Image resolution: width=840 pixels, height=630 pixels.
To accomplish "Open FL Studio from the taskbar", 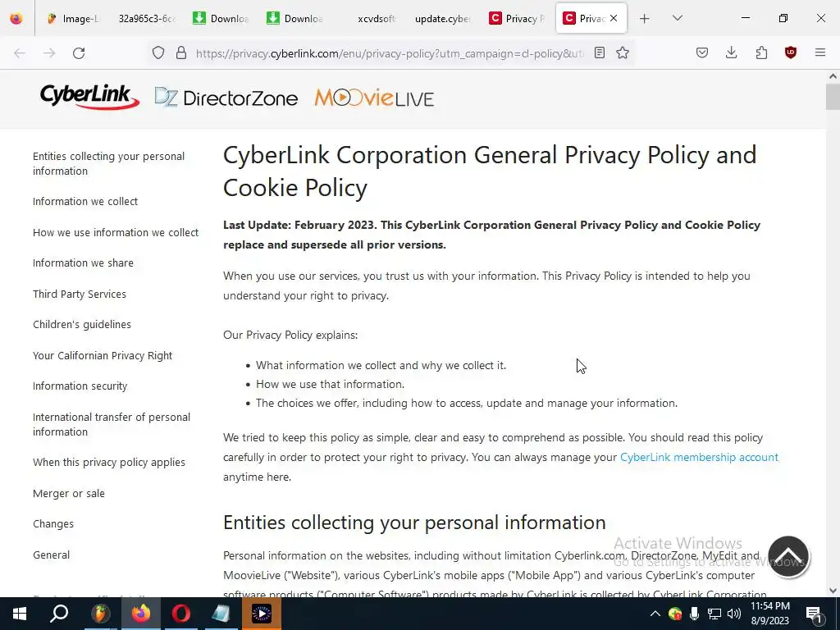I will click(x=100, y=614).
